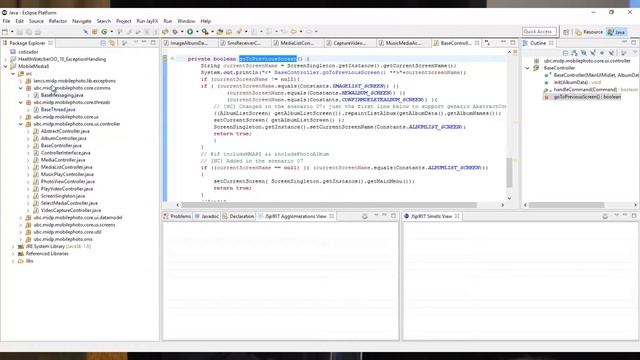640x360 pixels.
Task: Switch to the Resource perspective
Action: 589,32
